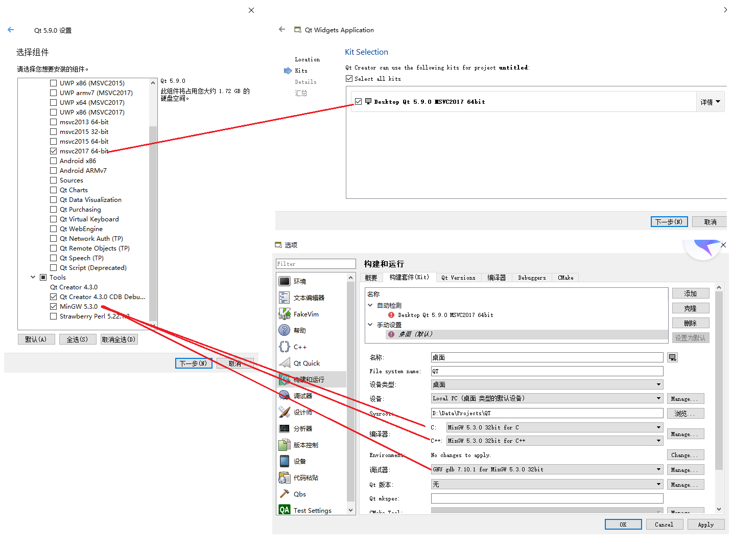Open the 版本控制 (Version Control) settings
The image size is (756, 546).
[305, 444]
